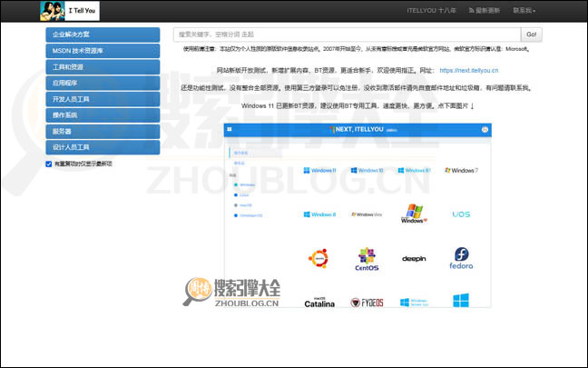Expand the MSDN 技术资源库 category

(103, 51)
